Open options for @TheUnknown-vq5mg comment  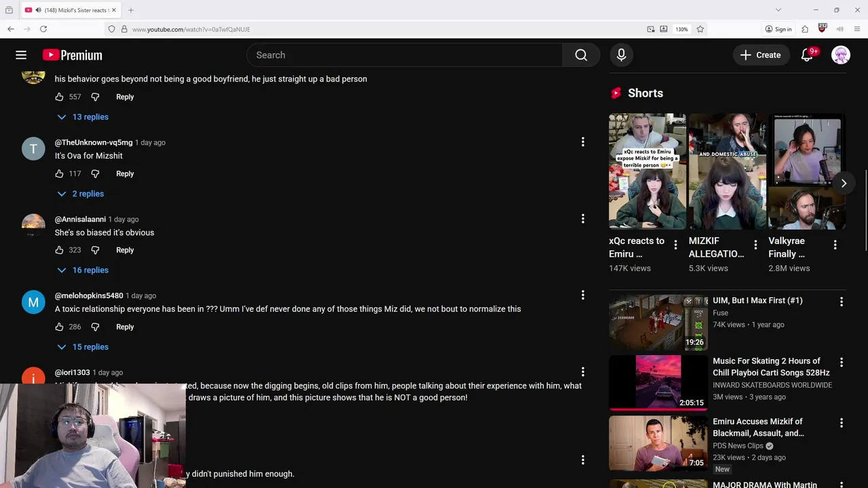(x=583, y=142)
